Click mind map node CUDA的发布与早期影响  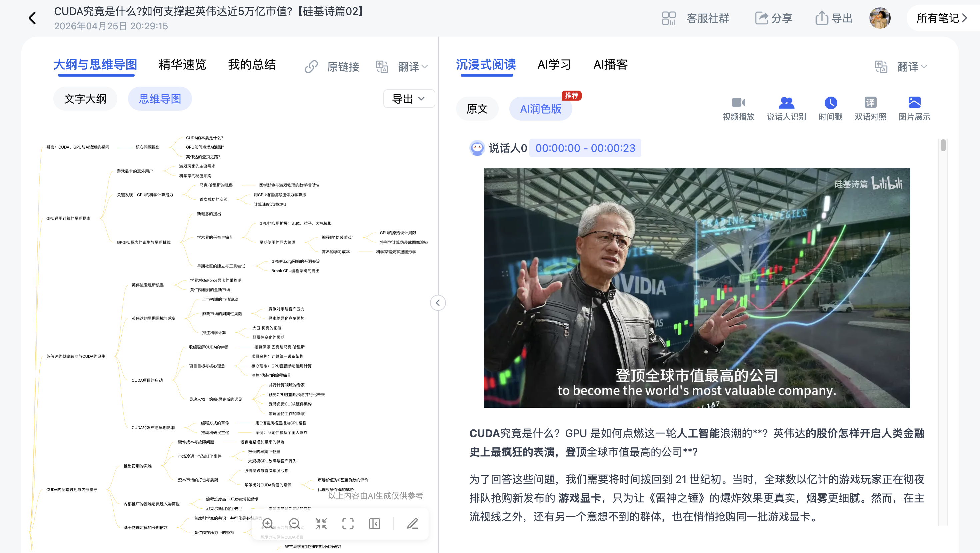coord(153,428)
